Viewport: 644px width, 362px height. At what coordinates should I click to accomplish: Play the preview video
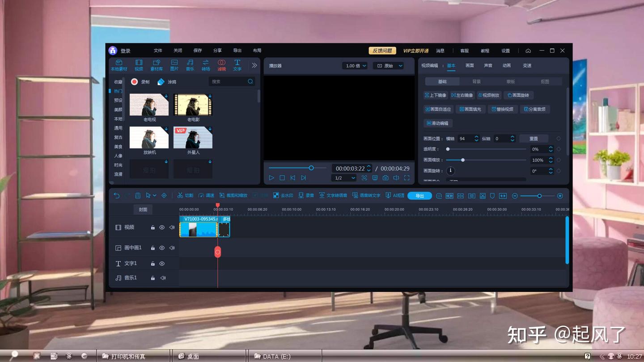pyautogui.click(x=271, y=178)
